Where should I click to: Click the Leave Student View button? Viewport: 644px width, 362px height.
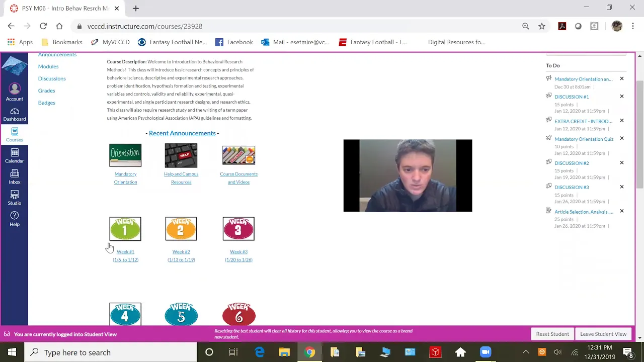click(x=603, y=334)
